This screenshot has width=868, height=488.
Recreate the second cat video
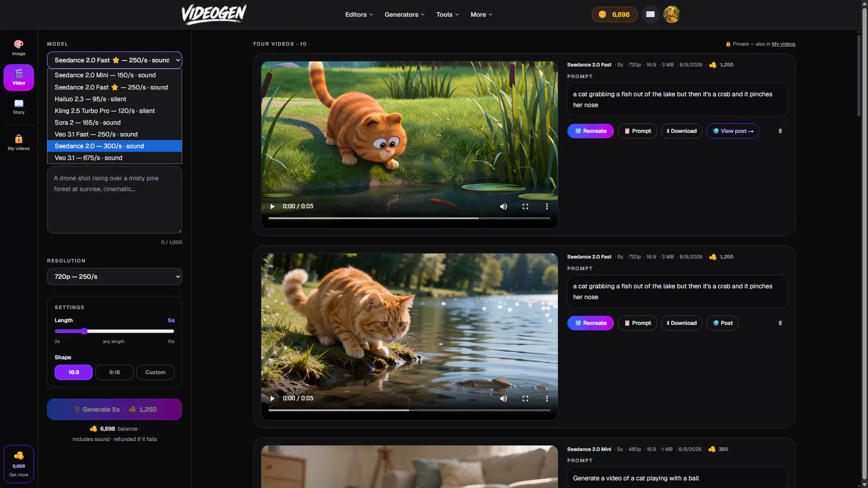click(590, 323)
